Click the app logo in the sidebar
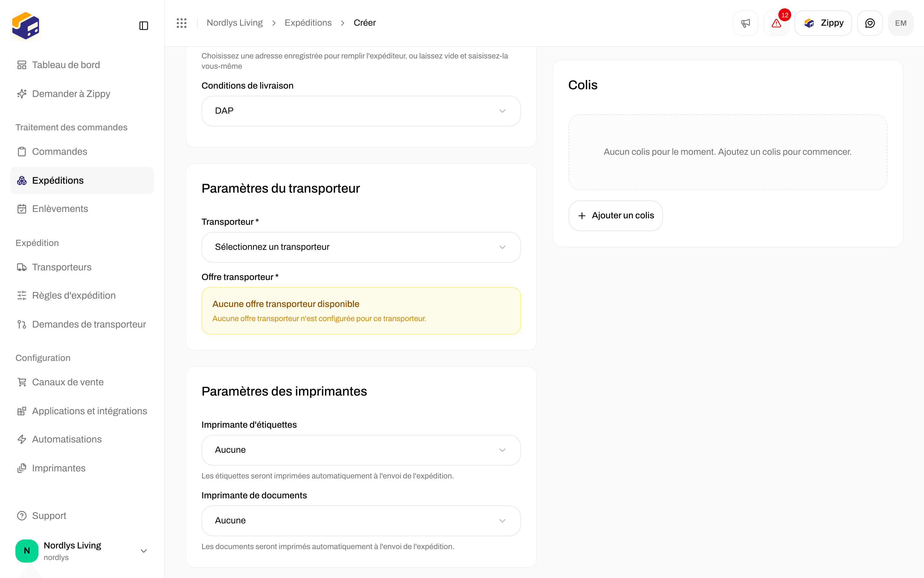This screenshot has width=924, height=578. pos(26,26)
